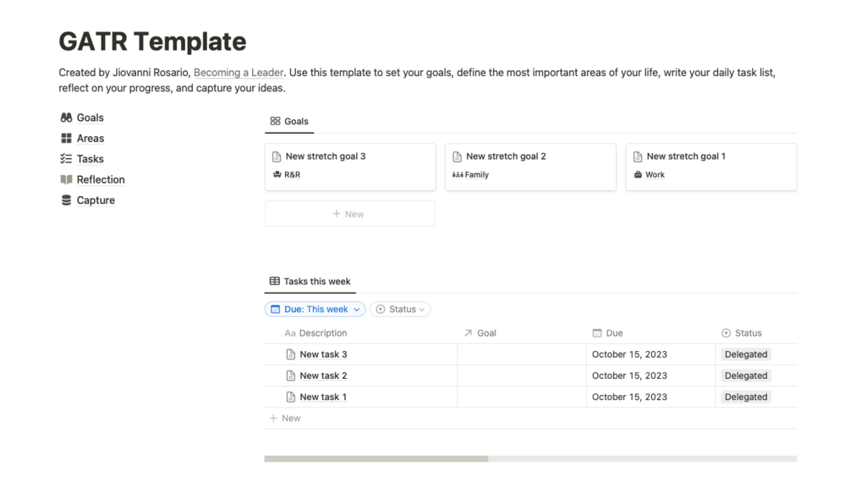Click the due date of New task 1
Screen dimensions: 850x504
[629, 397]
